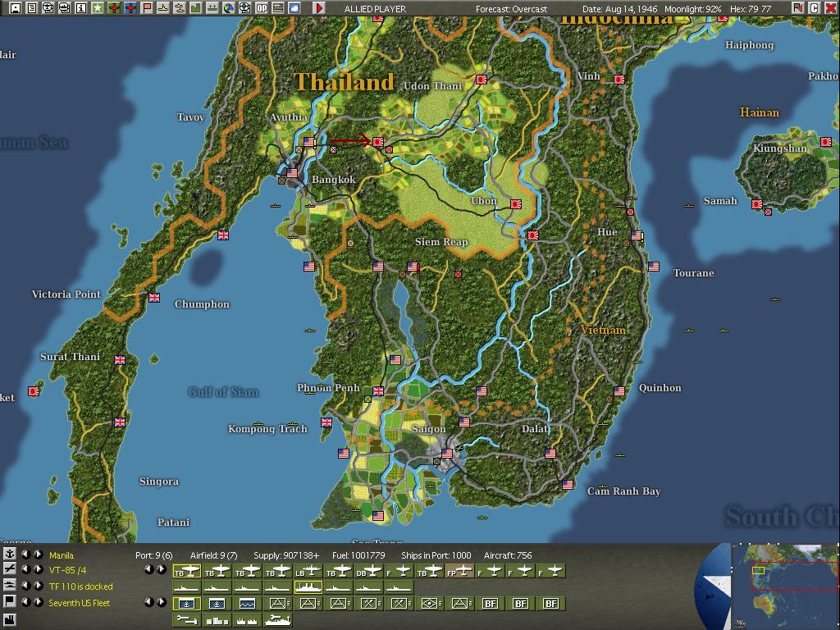
Task: Click previous arrow left of VT-85 /4
Action: coord(25,569)
